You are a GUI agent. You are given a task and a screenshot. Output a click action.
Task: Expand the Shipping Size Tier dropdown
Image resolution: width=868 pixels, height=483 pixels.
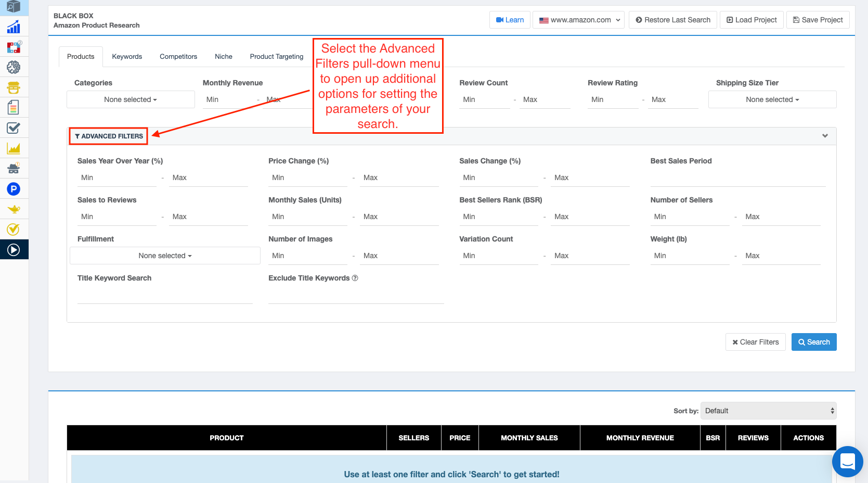772,99
